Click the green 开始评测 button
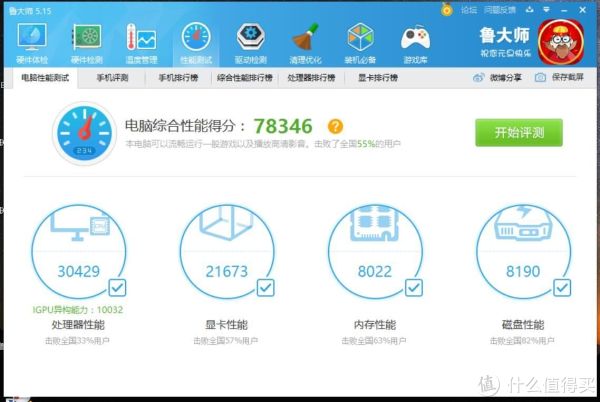The height and width of the screenshot is (402, 600). pos(518,133)
